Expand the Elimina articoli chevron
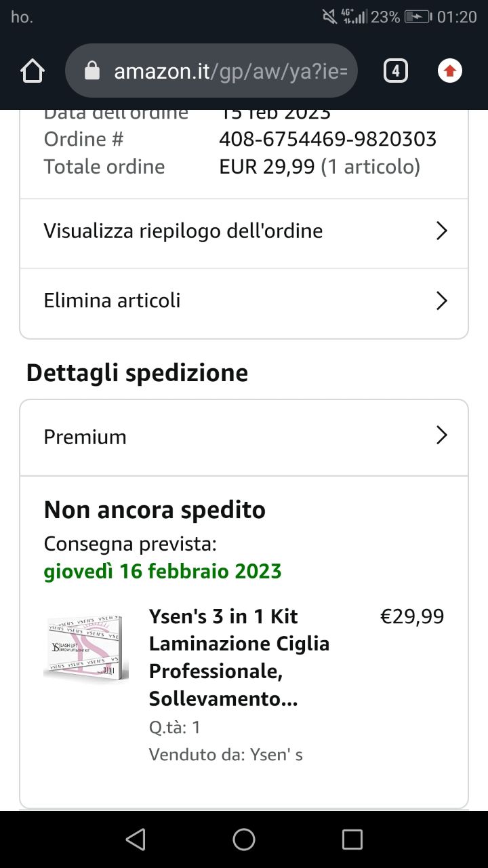The image size is (488, 868). [x=442, y=300]
